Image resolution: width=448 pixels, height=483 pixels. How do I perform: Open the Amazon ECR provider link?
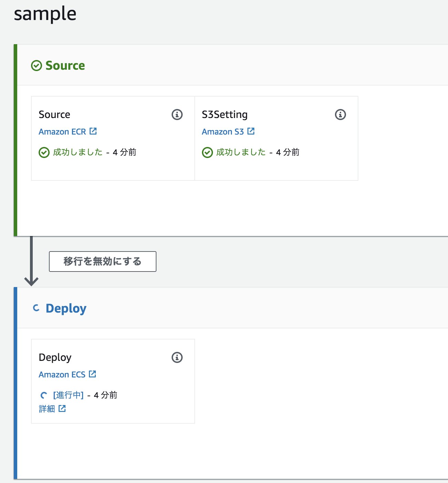pos(62,132)
